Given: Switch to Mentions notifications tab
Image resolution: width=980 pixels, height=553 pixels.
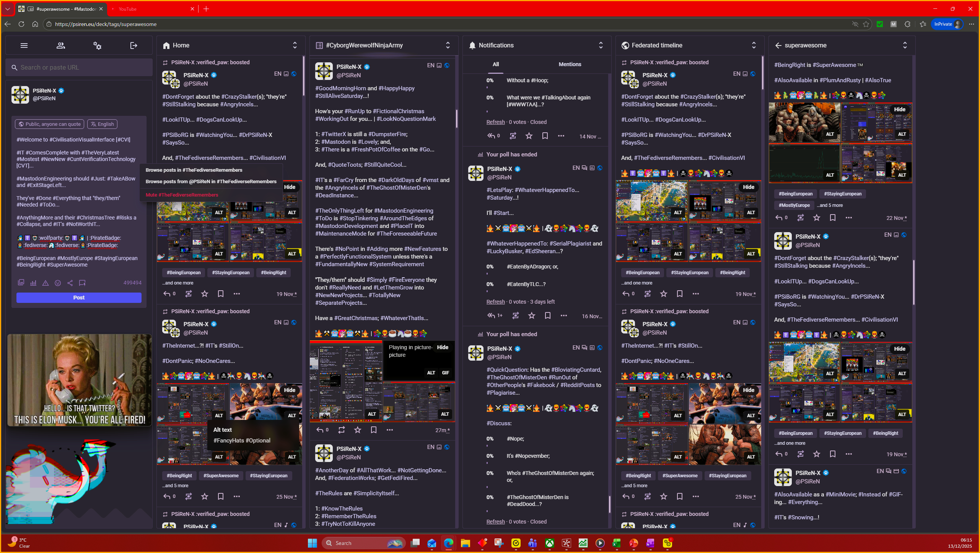Looking at the screenshot, I should [x=570, y=64].
